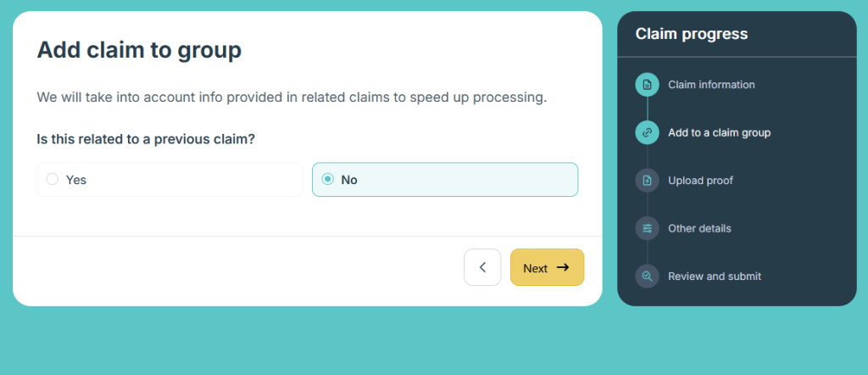Click the 'Yes' option label text
The height and width of the screenshot is (375, 868).
[76, 180]
